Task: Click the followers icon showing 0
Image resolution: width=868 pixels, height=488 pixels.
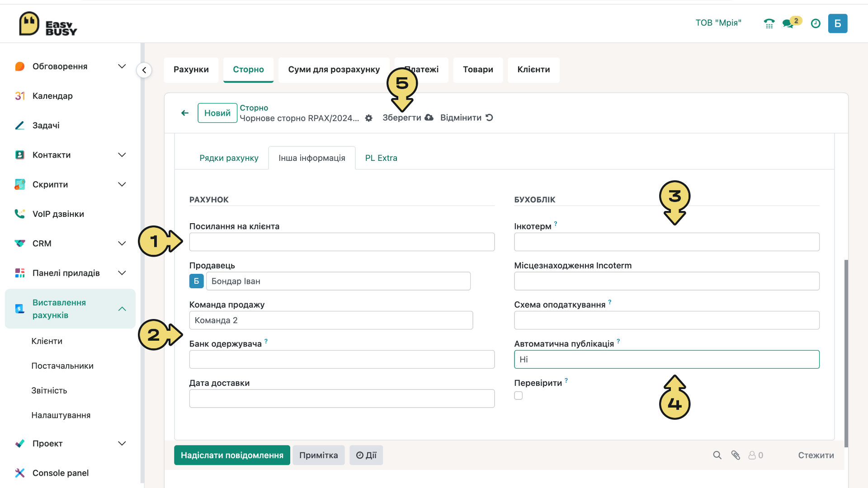Action: (x=756, y=455)
